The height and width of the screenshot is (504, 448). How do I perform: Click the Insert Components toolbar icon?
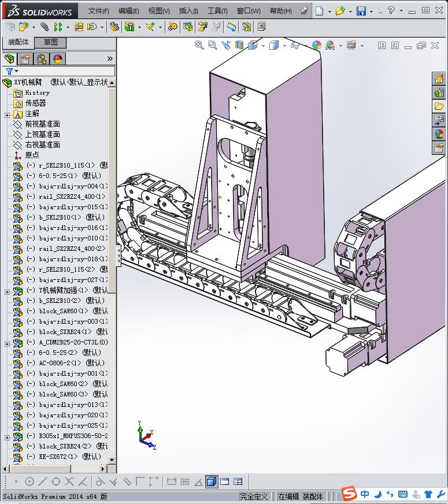point(23,27)
